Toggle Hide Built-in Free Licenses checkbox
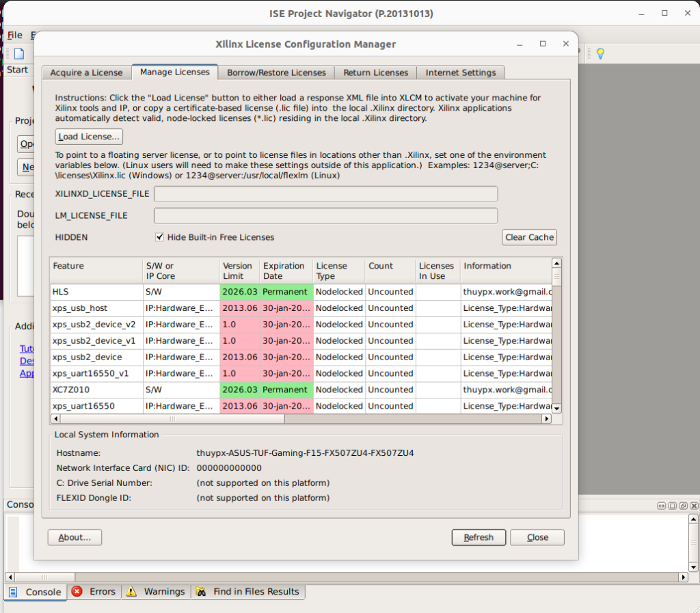This screenshot has width=700, height=613. pyautogui.click(x=159, y=237)
